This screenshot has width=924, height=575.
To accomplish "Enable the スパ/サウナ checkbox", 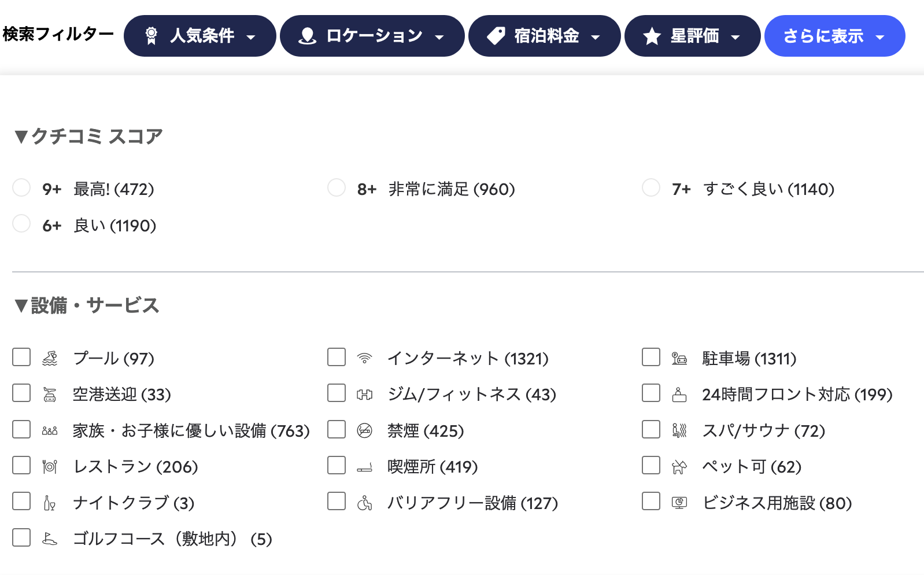I will tap(651, 429).
